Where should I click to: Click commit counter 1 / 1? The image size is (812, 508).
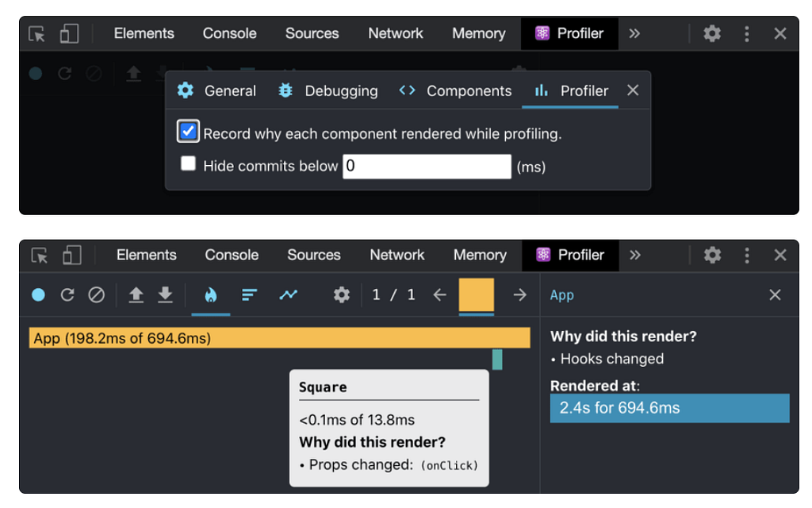tap(393, 295)
